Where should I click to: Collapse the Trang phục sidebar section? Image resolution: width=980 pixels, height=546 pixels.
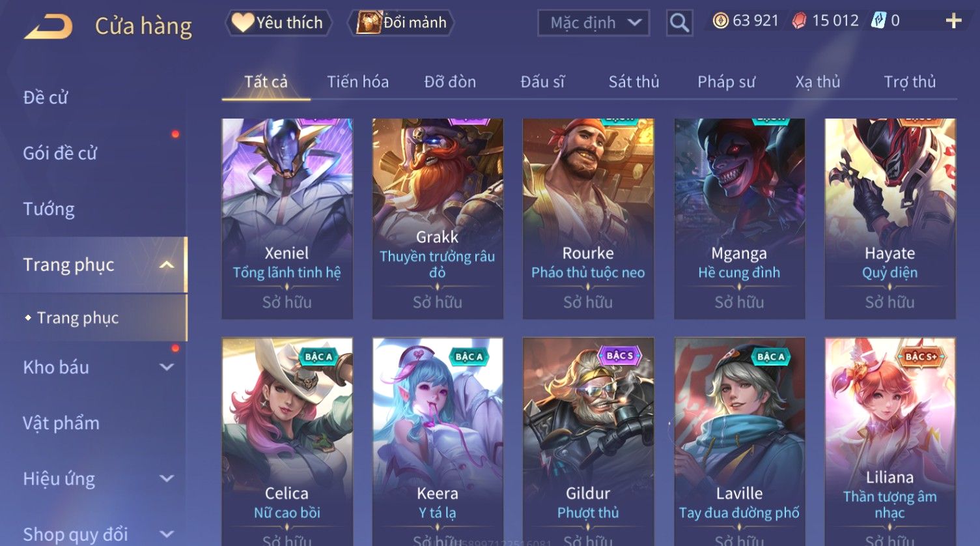pos(167,265)
